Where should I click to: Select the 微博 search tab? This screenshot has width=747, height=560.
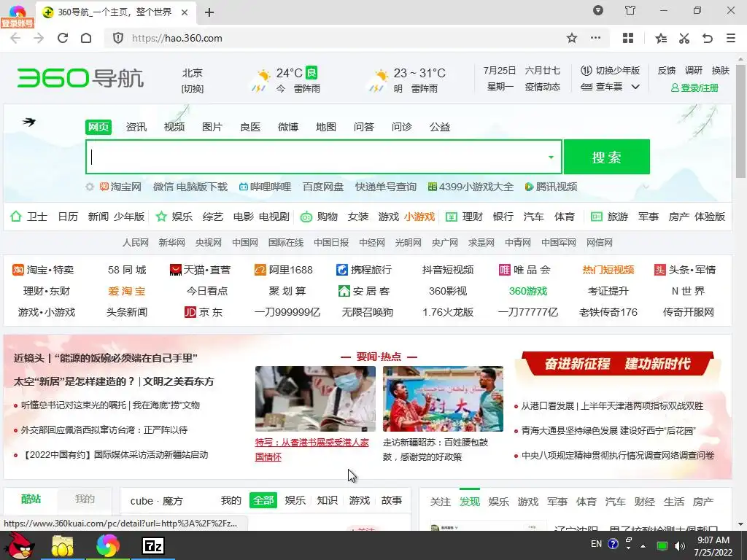tap(288, 127)
